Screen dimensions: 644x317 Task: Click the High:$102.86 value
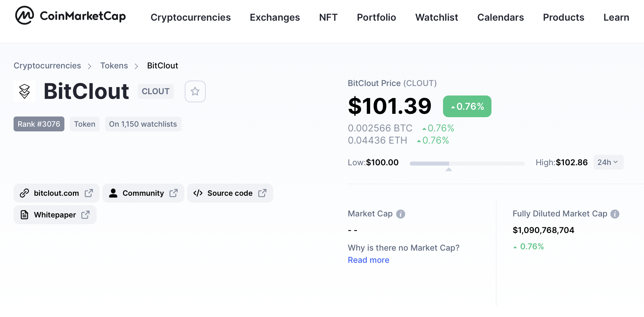pyautogui.click(x=562, y=163)
